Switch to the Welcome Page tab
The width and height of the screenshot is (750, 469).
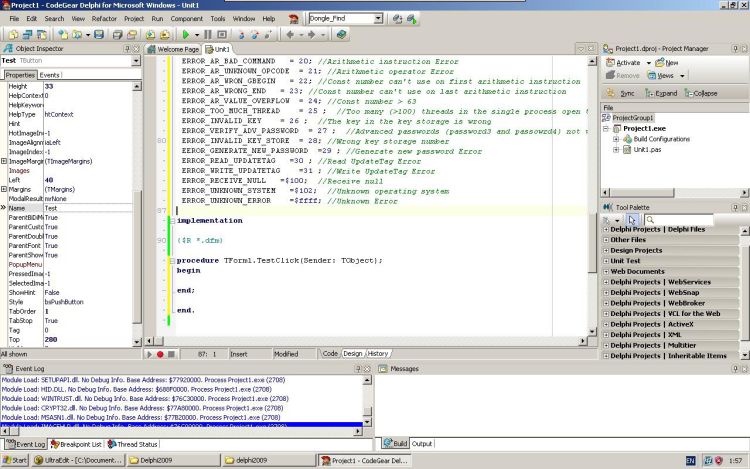(x=174, y=49)
